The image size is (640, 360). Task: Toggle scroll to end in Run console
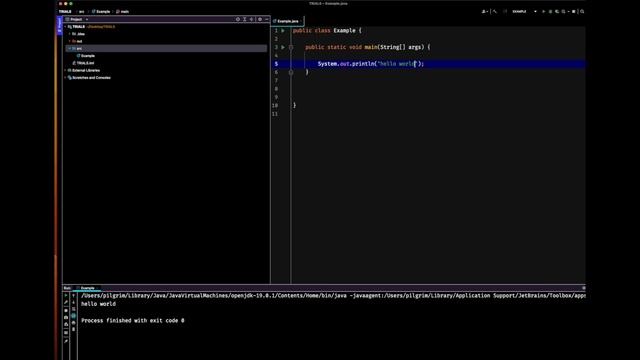click(73, 316)
